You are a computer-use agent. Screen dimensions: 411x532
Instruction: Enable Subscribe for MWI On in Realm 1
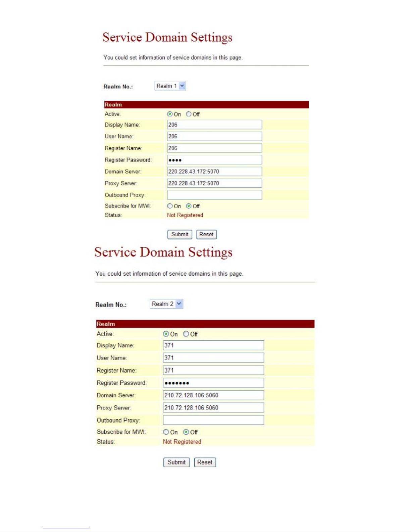tap(170, 206)
